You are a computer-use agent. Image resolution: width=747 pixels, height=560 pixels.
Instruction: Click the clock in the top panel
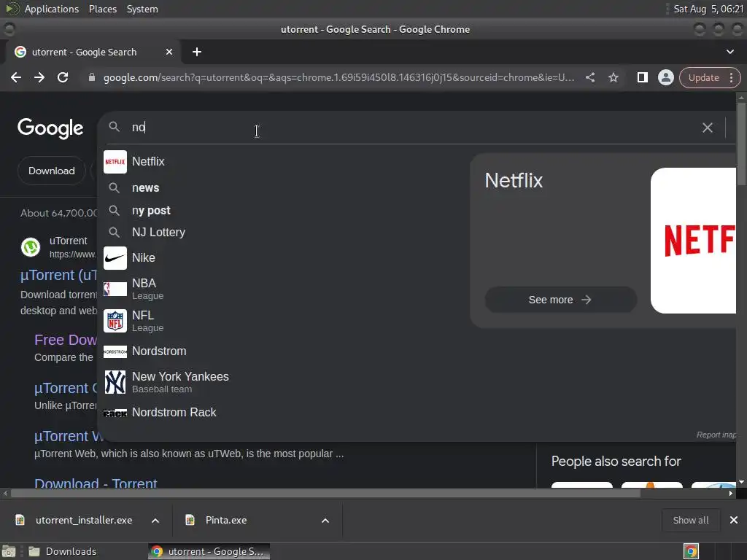[x=708, y=9]
